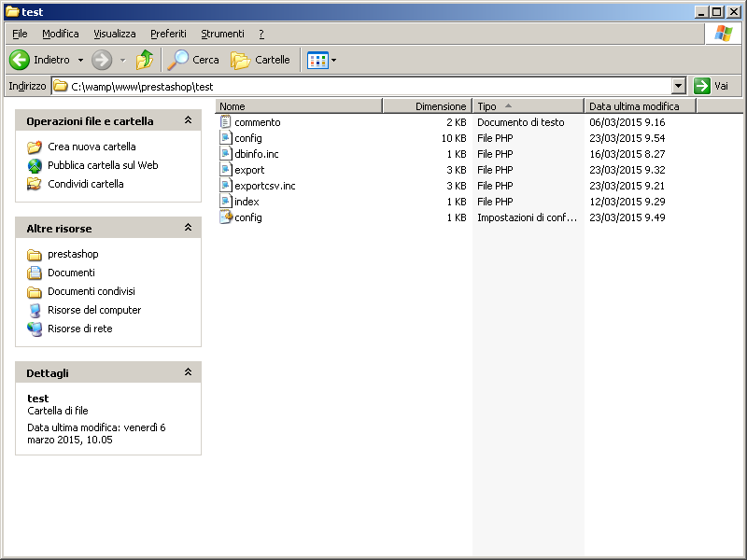
Task: Click the Windows flag logo
Action: pos(723,34)
